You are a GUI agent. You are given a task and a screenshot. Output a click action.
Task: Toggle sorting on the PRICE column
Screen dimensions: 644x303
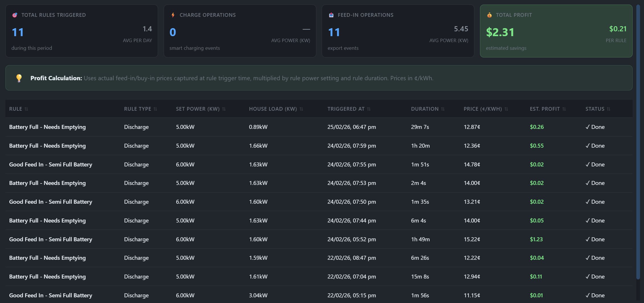506,109
